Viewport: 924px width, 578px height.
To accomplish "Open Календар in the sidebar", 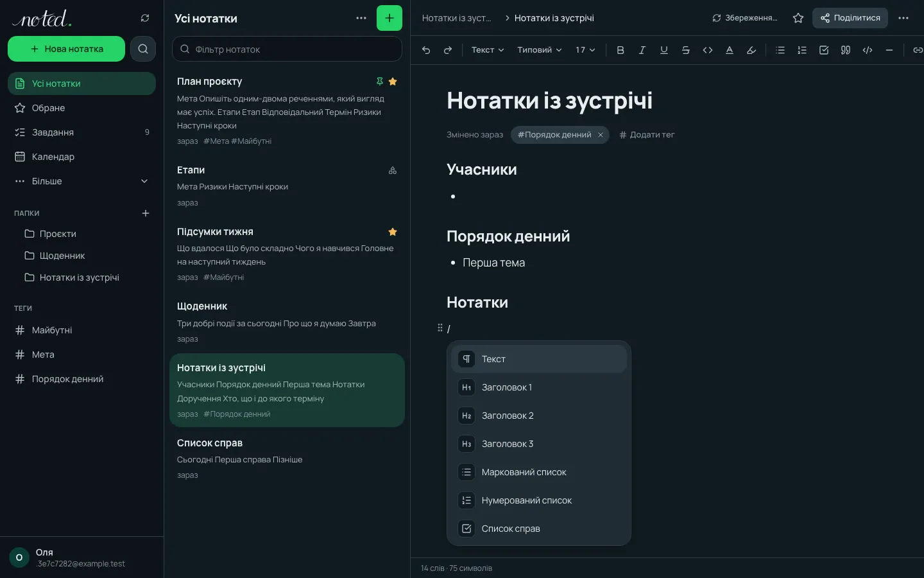I will [82, 157].
